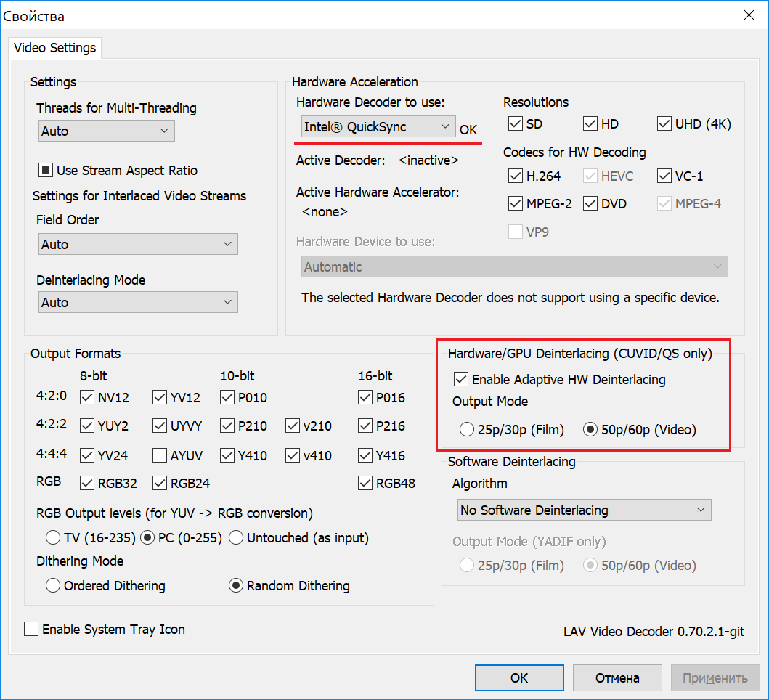Switch to the Video Settings tab

(55, 49)
